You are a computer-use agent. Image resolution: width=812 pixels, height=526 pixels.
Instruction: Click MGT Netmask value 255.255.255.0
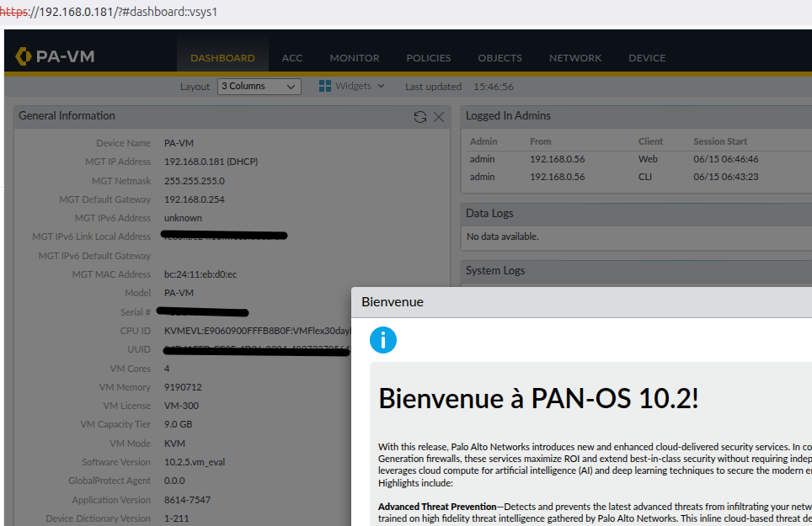[195, 181]
